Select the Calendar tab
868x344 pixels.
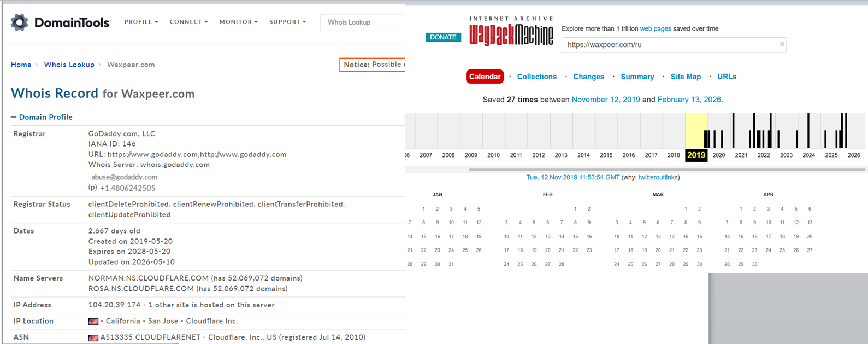485,77
